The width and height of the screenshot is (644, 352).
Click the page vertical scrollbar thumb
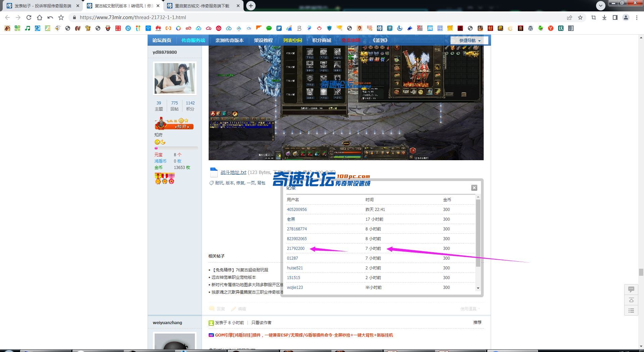point(641,272)
